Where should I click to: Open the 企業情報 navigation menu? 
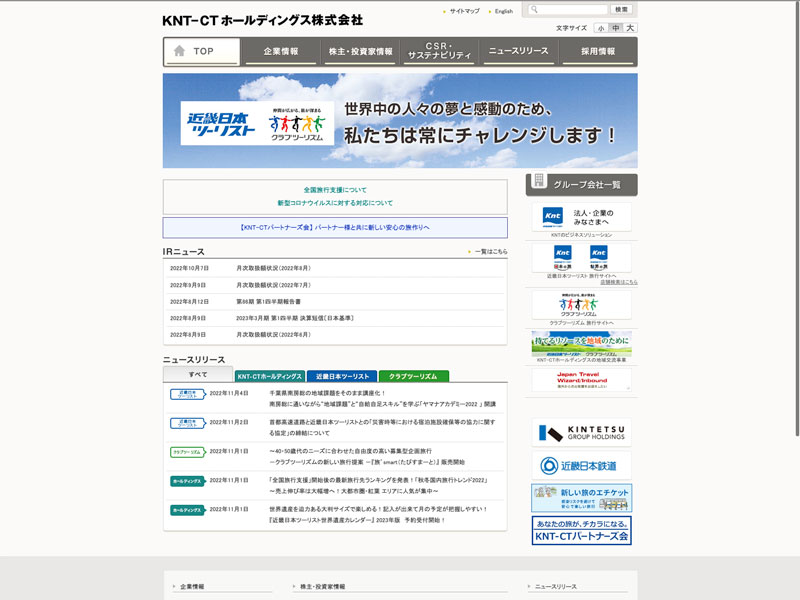[281, 51]
